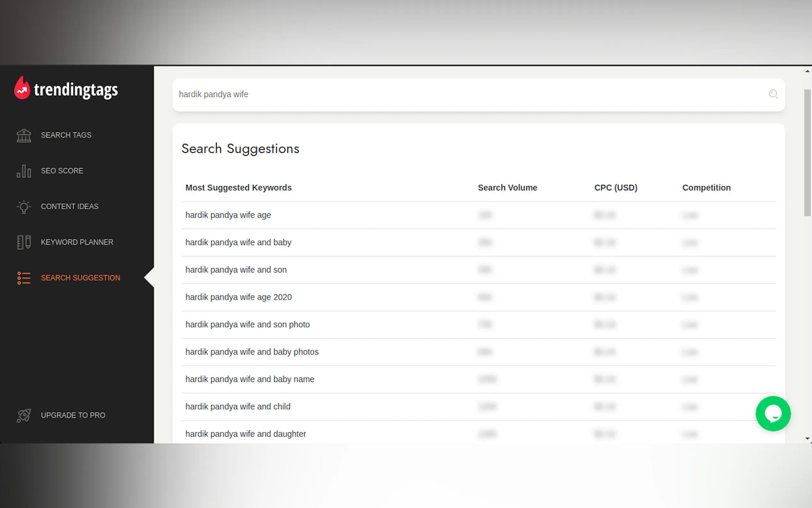Select 'hardik pandya wife and baby photos'
Viewport: 812px width, 508px height.
pos(252,352)
